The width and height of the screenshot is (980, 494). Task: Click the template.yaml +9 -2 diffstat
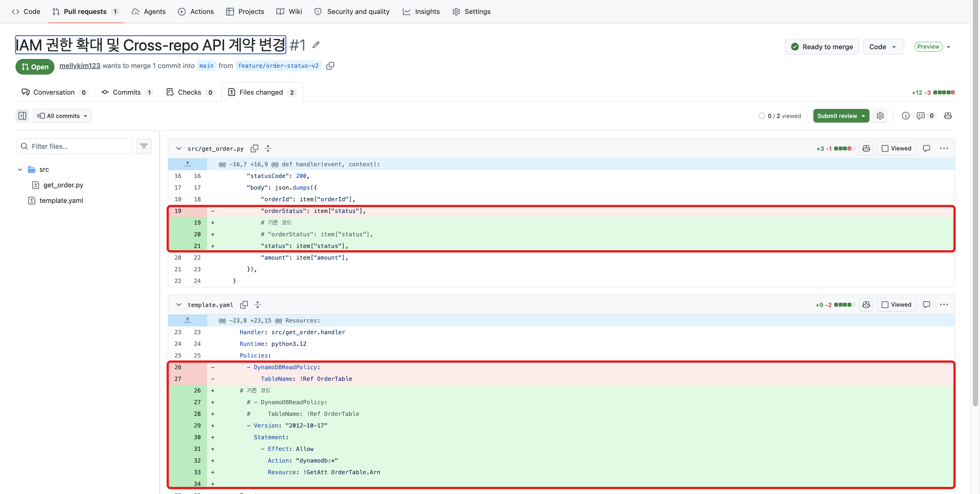835,304
